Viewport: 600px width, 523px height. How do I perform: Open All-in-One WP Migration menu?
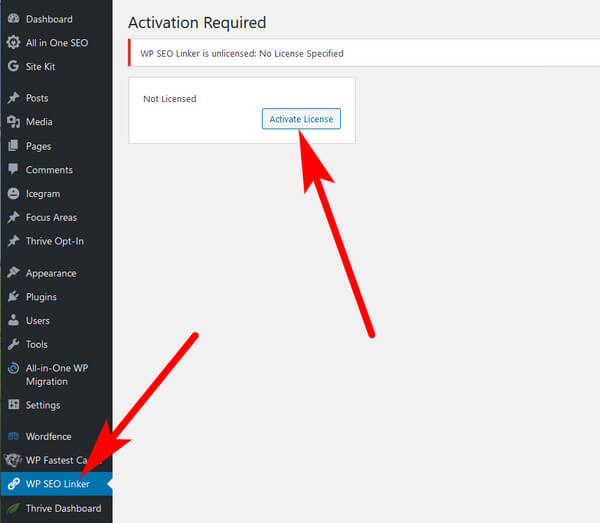click(x=57, y=375)
